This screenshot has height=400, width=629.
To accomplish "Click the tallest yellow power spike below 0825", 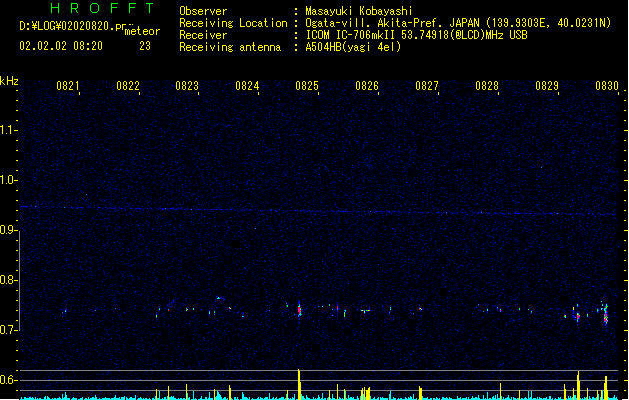I will click(299, 384).
